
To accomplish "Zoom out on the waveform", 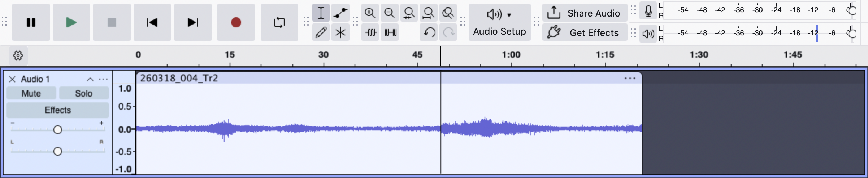I will (x=390, y=13).
